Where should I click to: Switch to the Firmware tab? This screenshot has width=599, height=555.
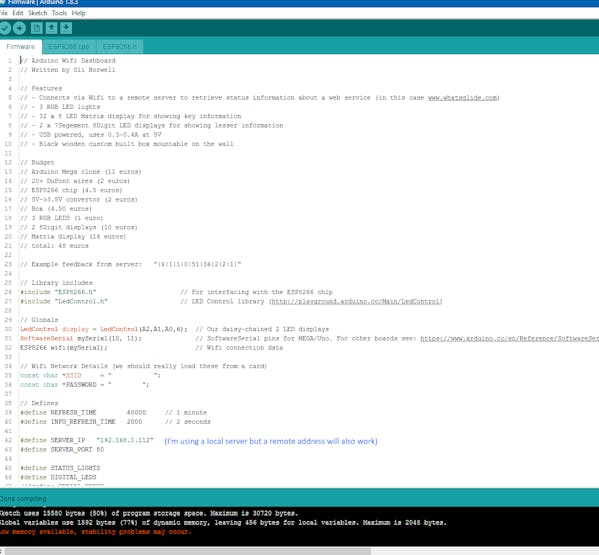pos(21,47)
